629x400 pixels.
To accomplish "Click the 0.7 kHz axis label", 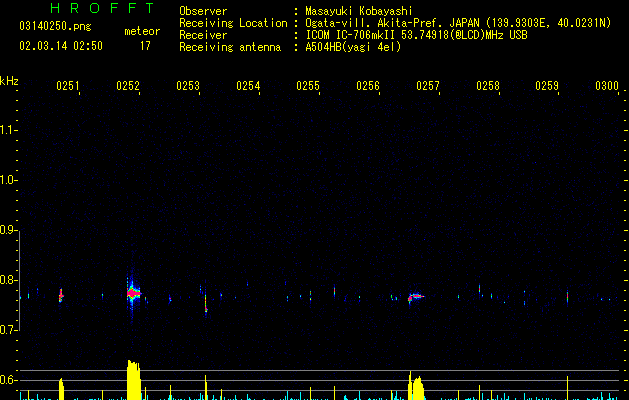I will [x=8, y=330].
